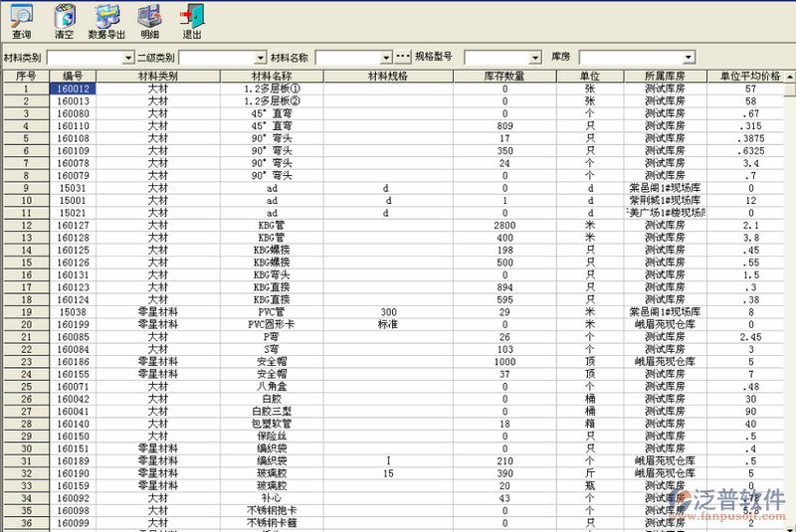Image resolution: width=796 pixels, height=532 pixels.
Task: Click the KBG弯头 material name cell
Action: (x=272, y=274)
